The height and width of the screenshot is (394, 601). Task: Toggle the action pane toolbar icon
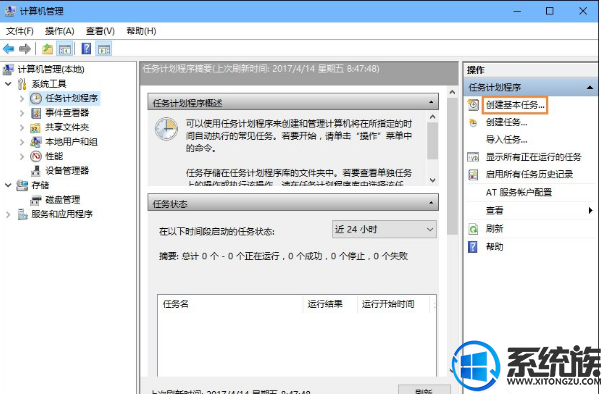click(104, 49)
